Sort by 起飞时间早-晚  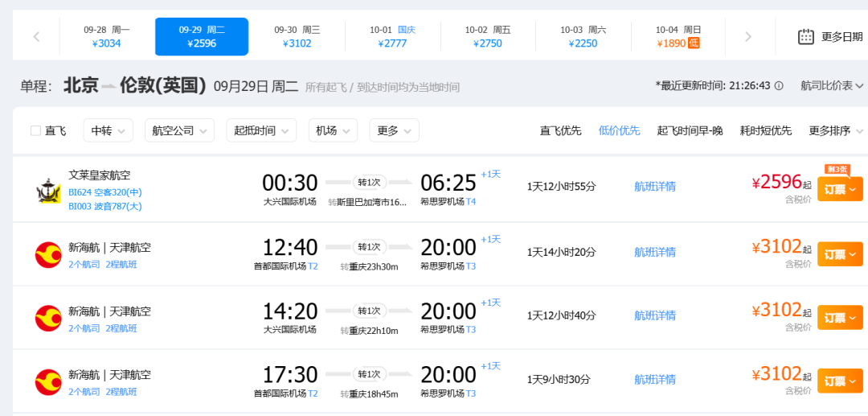click(x=690, y=131)
